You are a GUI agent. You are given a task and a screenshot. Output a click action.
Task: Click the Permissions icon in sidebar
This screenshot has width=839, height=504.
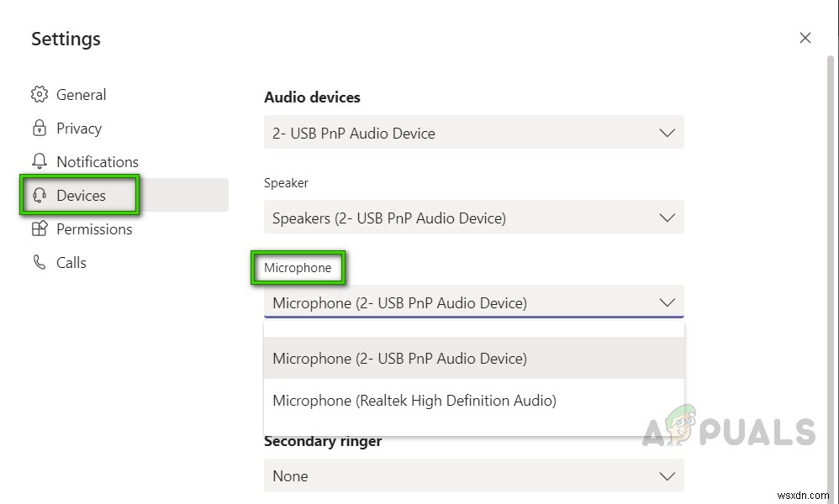pyautogui.click(x=39, y=229)
